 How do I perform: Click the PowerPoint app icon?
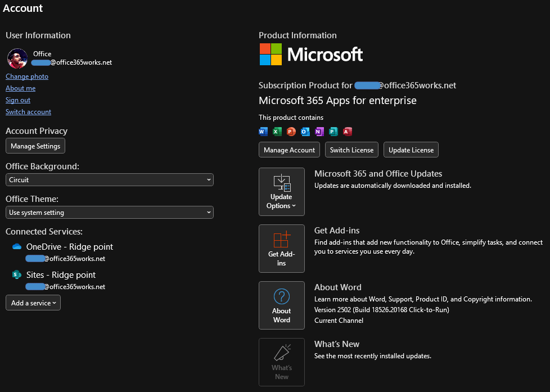click(291, 132)
